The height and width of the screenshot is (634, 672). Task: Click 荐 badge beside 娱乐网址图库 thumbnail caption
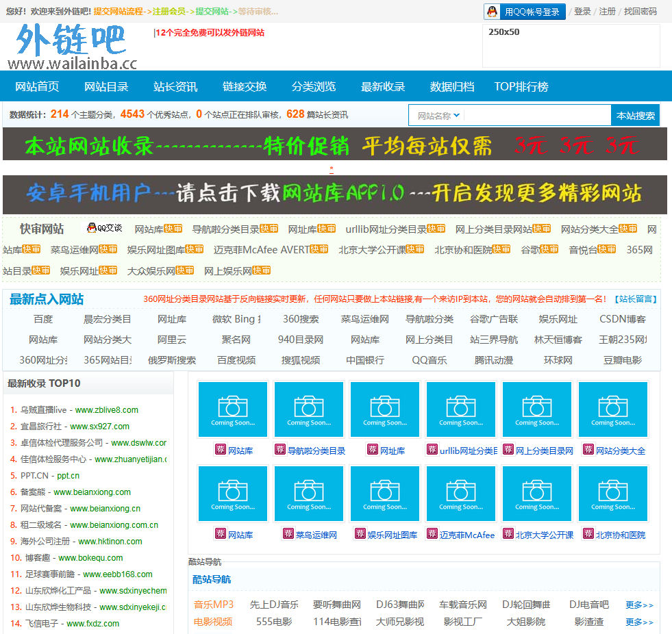click(360, 534)
